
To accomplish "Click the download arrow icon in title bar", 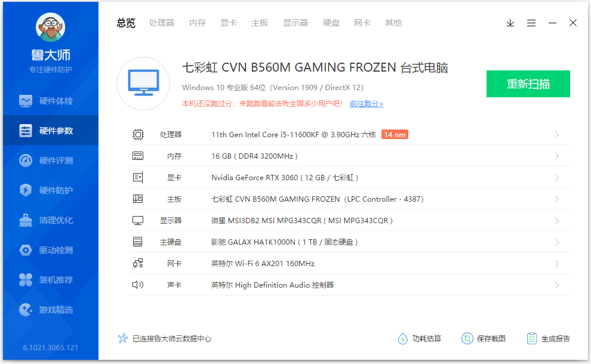I will point(510,23).
